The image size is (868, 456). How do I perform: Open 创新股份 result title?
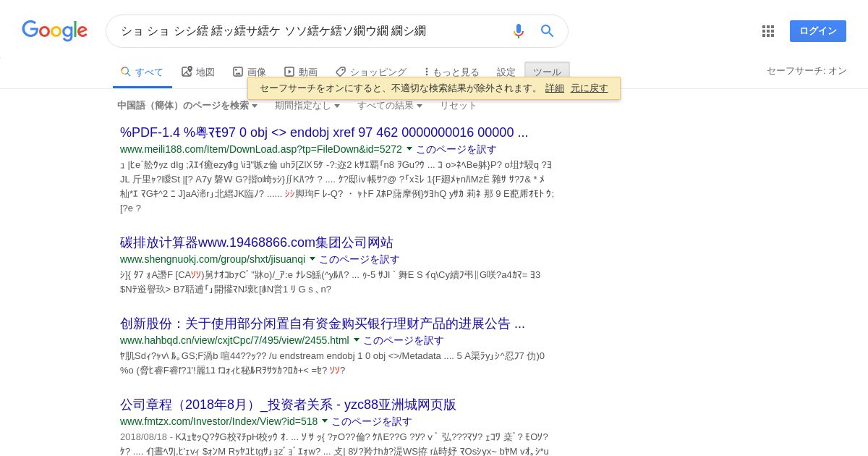coord(323,324)
